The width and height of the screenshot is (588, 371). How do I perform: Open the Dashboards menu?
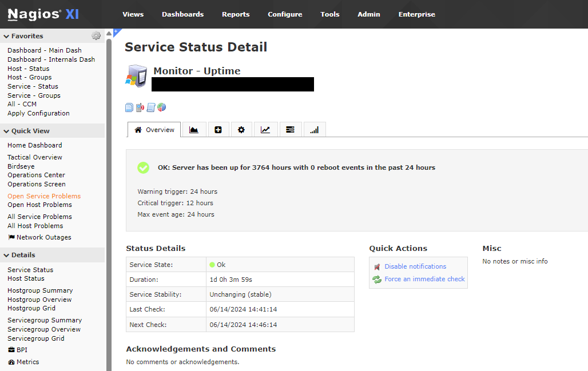pos(182,14)
